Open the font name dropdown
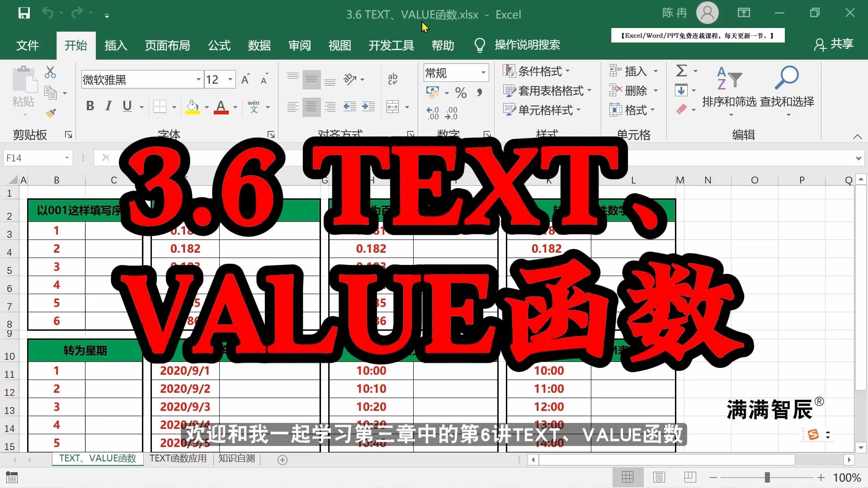Image resolution: width=868 pixels, height=488 pixels. [198, 80]
